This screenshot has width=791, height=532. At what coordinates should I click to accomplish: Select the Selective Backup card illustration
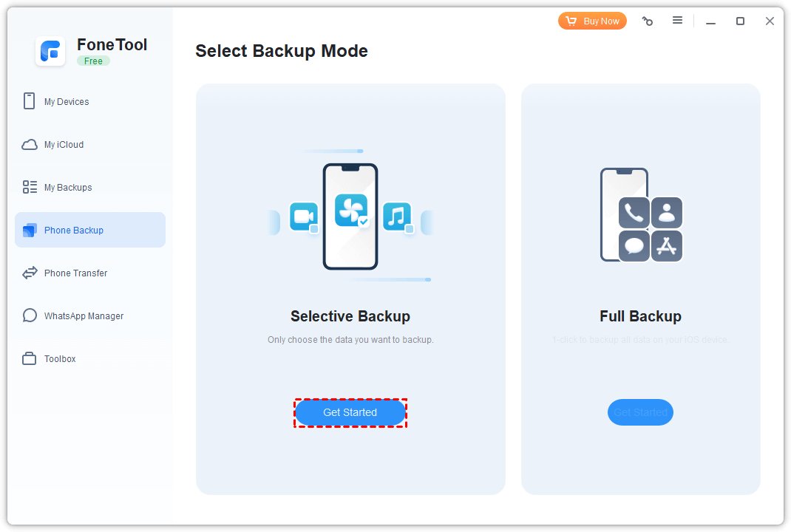coord(350,215)
